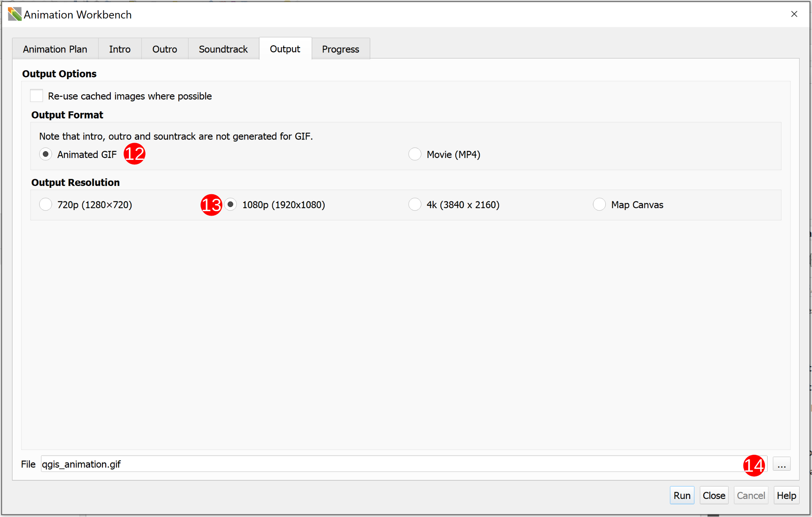Select 1080p 1920x1080 resolution
This screenshot has height=517, width=812.
tap(231, 205)
